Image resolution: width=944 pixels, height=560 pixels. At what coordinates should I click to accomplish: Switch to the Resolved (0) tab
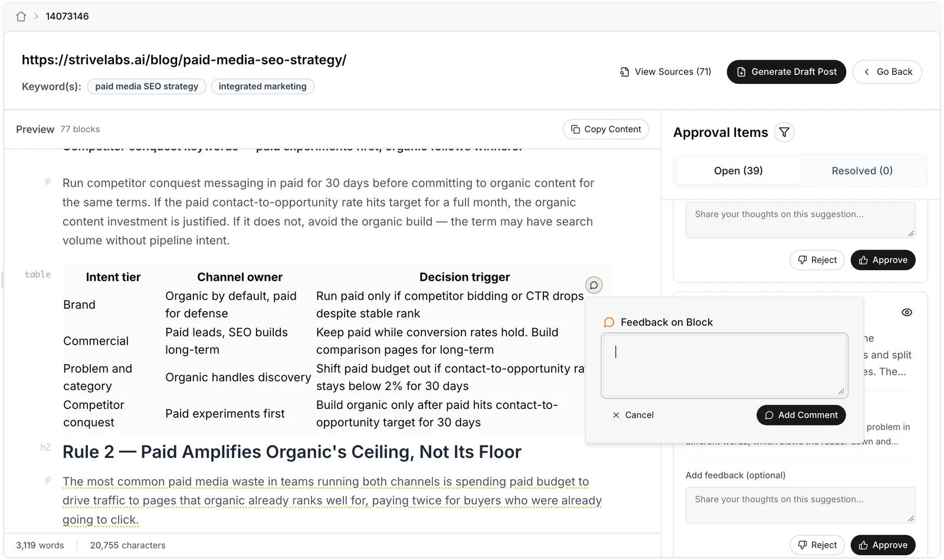coord(862,171)
